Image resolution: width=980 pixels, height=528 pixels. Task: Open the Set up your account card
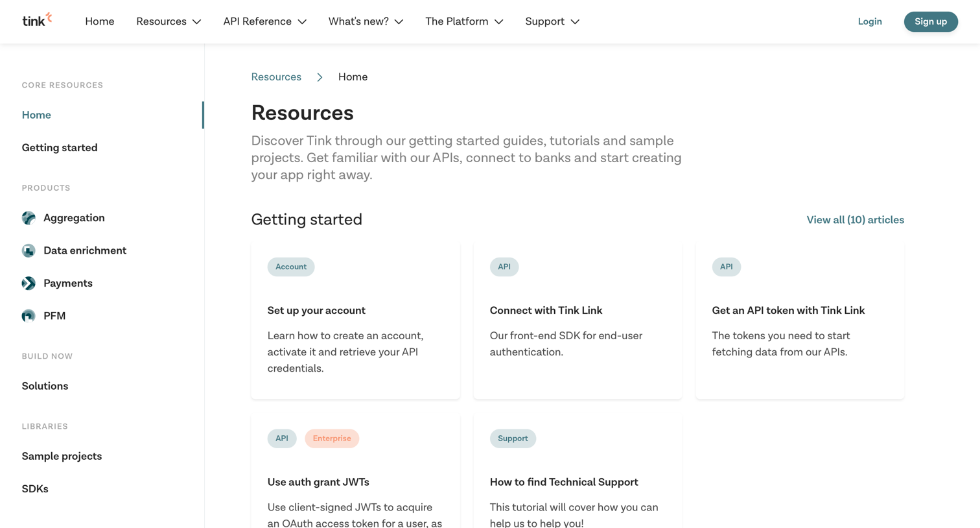tap(355, 321)
